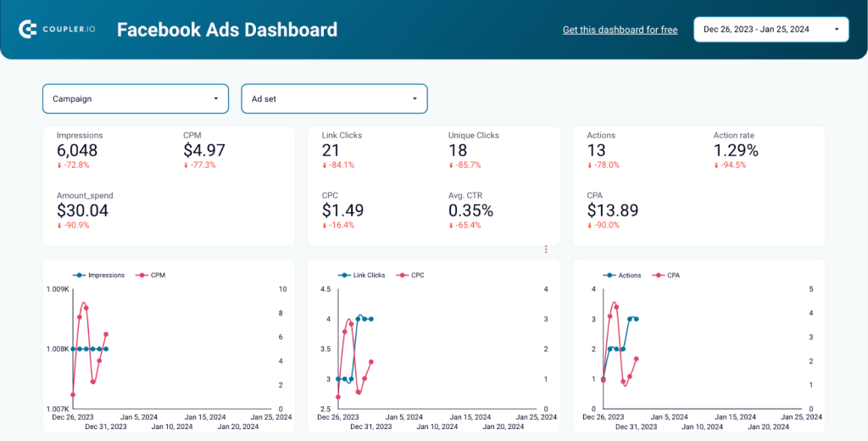Toggle the CPA legend entry
868x441 pixels.
(666, 275)
